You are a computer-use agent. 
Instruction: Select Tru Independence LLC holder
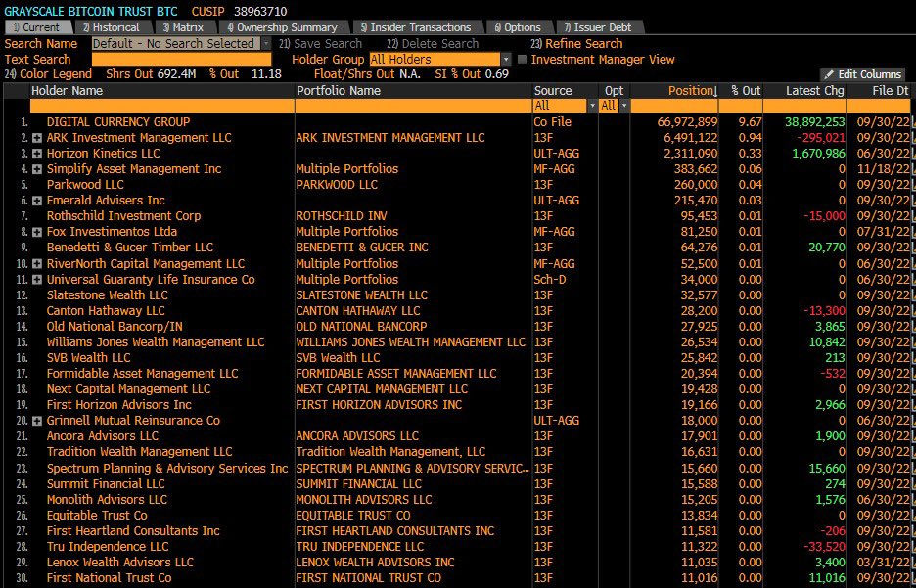tap(108, 547)
